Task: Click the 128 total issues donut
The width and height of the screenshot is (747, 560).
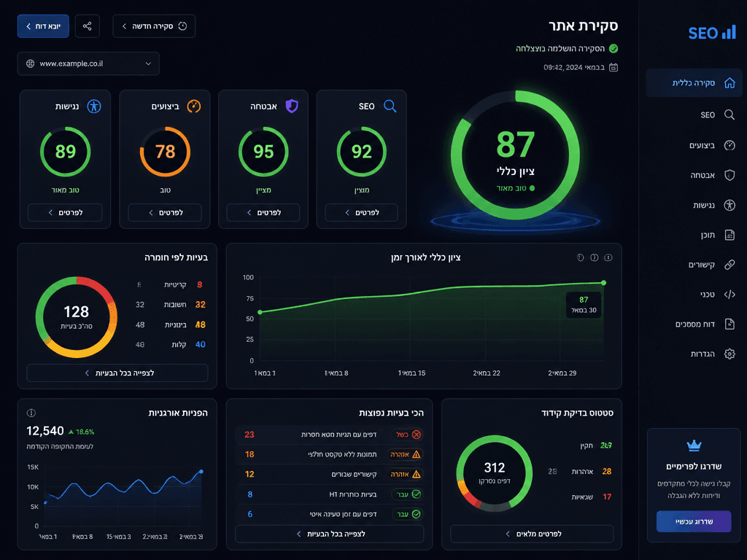Action: 76,317
